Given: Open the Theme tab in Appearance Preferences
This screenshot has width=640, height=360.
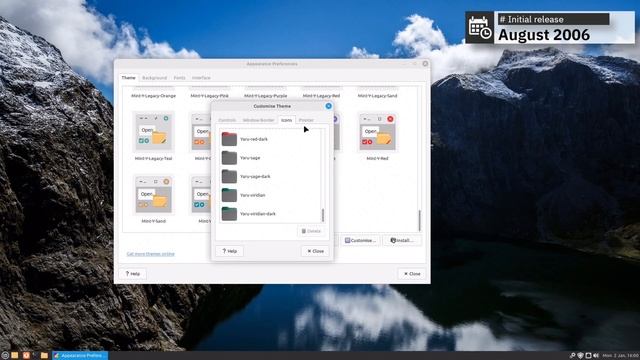Looking at the screenshot, I should click(128, 78).
